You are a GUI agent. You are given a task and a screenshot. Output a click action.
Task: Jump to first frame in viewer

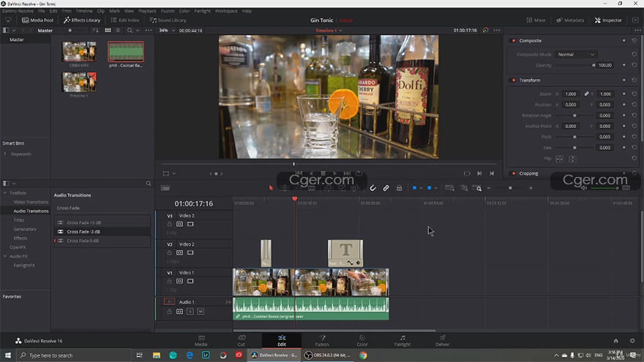click(x=299, y=173)
